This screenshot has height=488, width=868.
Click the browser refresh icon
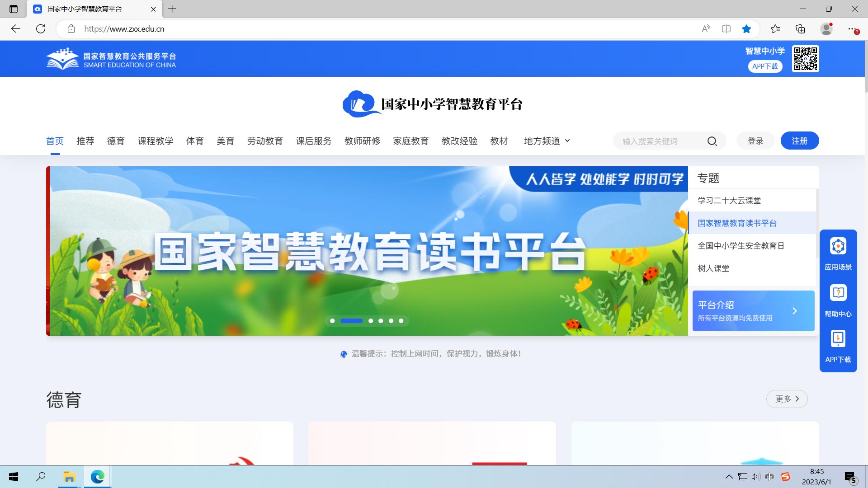(41, 29)
